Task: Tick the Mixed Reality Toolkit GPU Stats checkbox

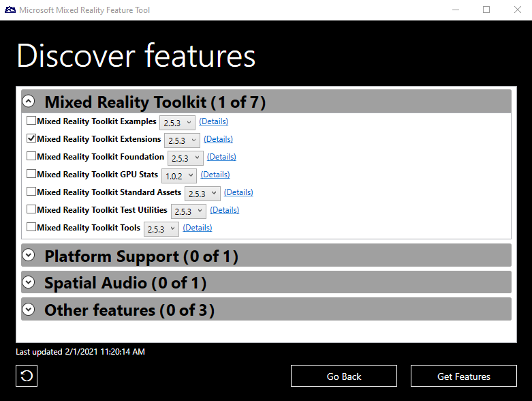Action: pyautogui.click(x=31, y=175)
